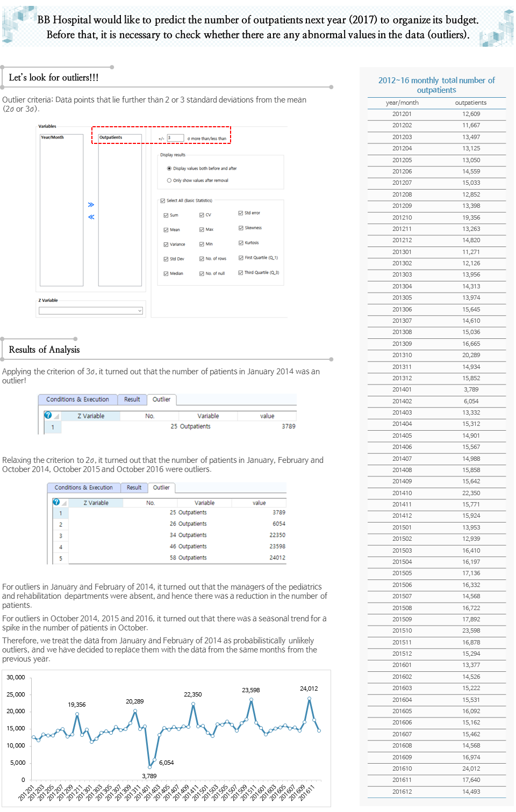
Task: Open Conditions & Execution tab above single-row table
Action: click(x=77, y=400)
